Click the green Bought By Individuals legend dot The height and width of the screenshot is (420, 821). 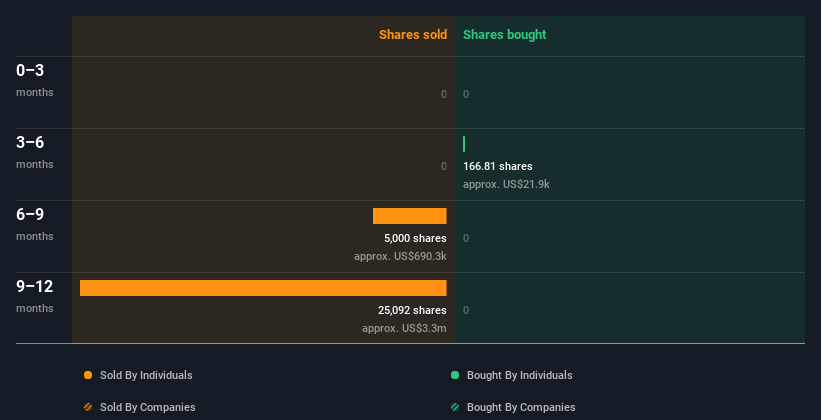[455, 375]
